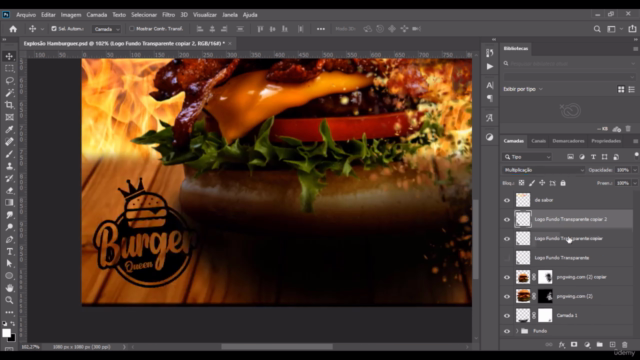Open the search icon at top right

point(597,29)
